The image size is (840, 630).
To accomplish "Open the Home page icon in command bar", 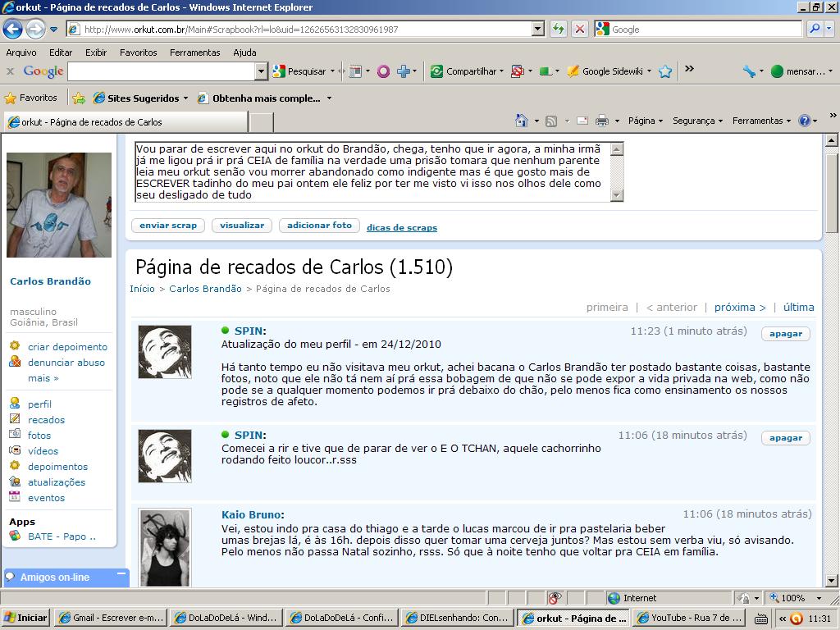I will click(x=521, y=121).
